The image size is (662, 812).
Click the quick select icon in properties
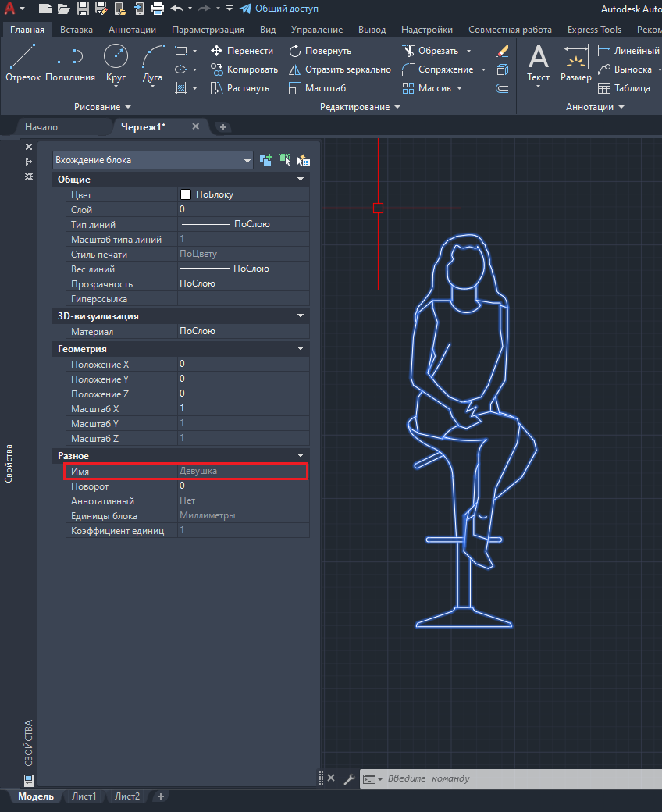click(x=303, y=160)
